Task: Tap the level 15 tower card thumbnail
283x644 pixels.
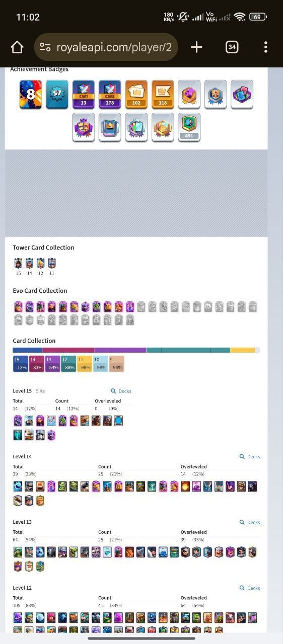Action: pyautogui.click(x=19, y=263)
